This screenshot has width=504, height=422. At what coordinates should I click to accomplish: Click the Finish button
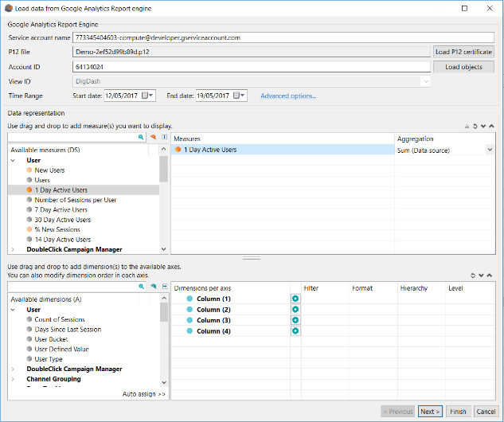[458, 412]
